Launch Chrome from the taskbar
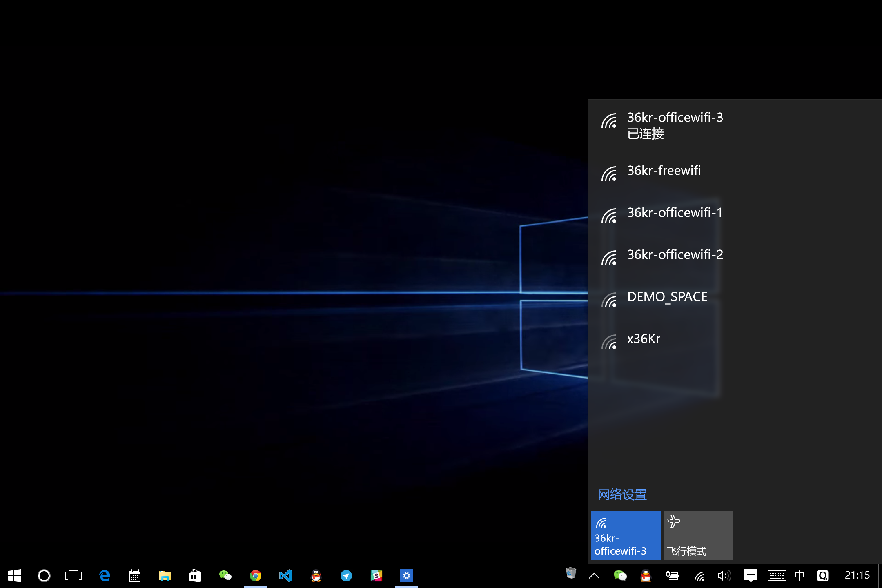This screenshot has height=588, width=882. (x=256, y=576)
